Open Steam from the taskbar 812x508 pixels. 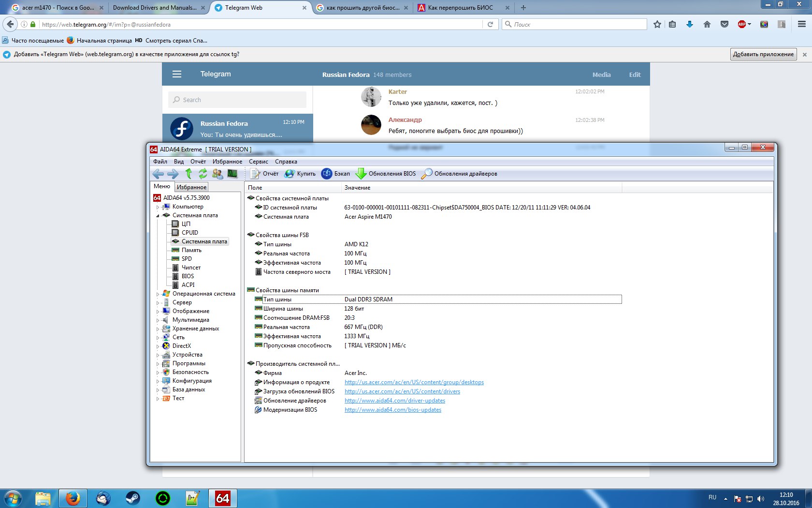(x=133, y=498)
